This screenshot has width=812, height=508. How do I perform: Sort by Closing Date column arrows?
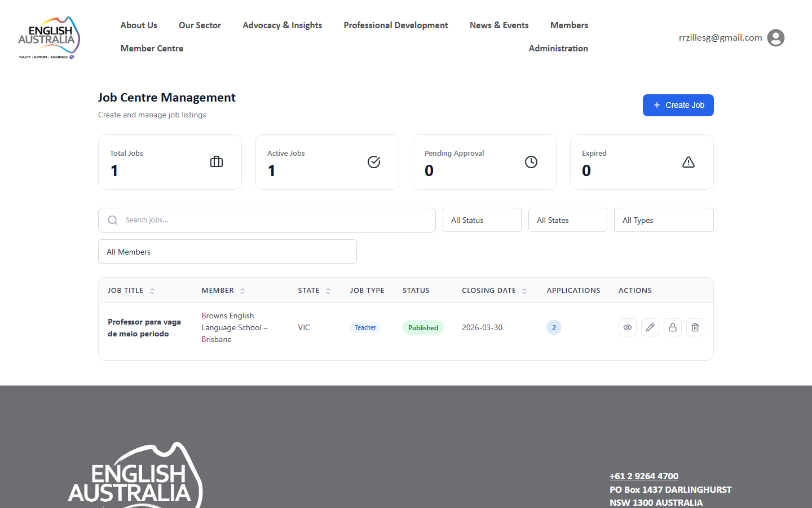(x=524, y=291)
